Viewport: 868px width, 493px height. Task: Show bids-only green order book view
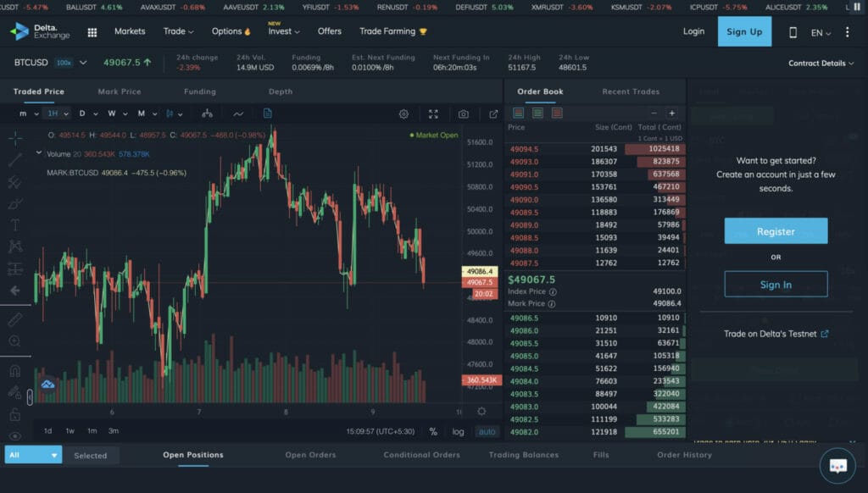(537, 114)
